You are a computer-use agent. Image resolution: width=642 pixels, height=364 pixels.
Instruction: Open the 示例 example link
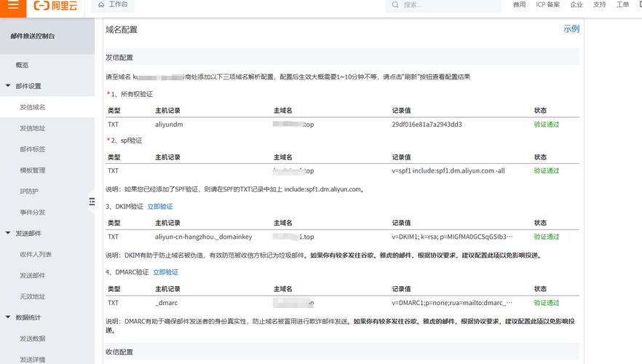[571, 28]
